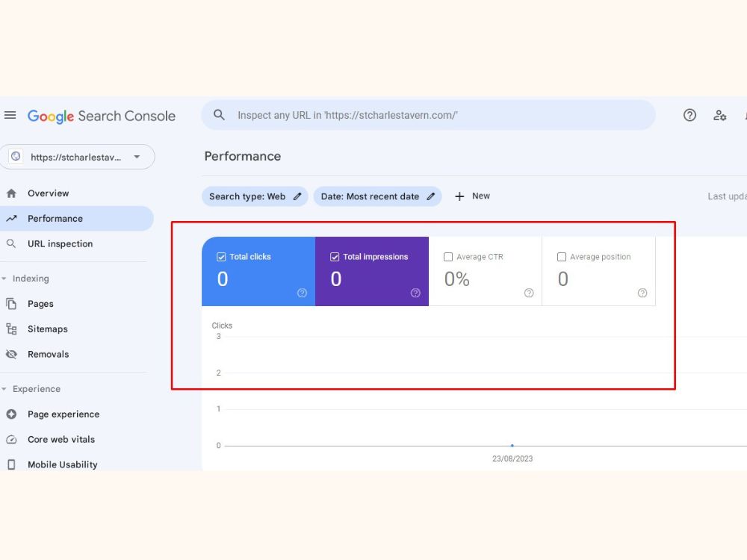Screen dimensions: 747x560
Task: Click the help icon on Average position card
Action: 642,293
